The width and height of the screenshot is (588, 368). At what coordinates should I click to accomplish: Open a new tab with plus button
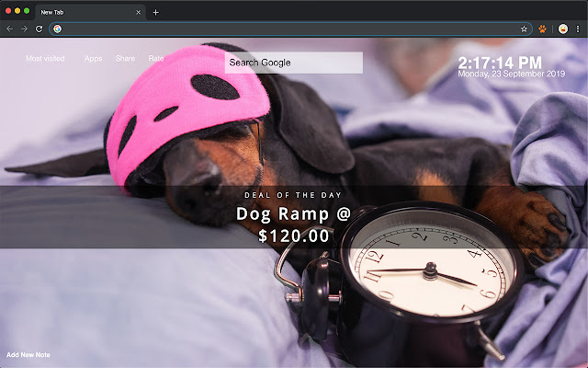pos(155,12)
